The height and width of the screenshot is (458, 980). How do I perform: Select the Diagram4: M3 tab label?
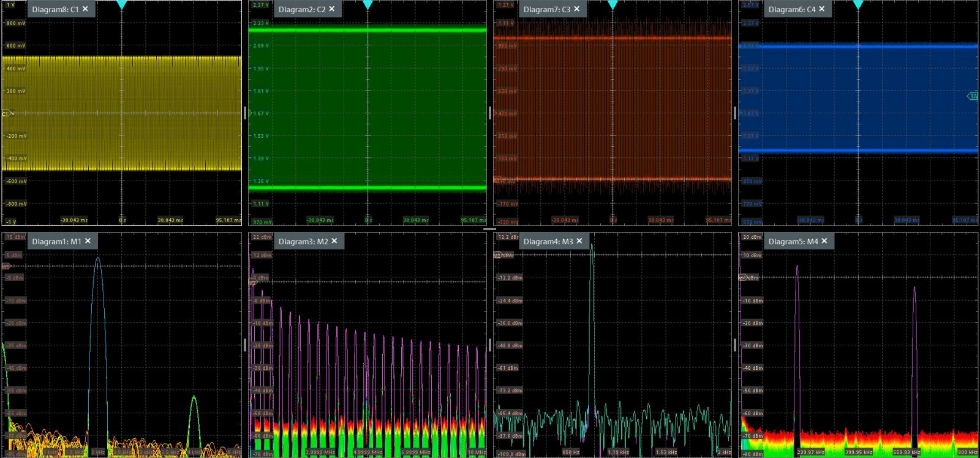[x=548, y=241]
